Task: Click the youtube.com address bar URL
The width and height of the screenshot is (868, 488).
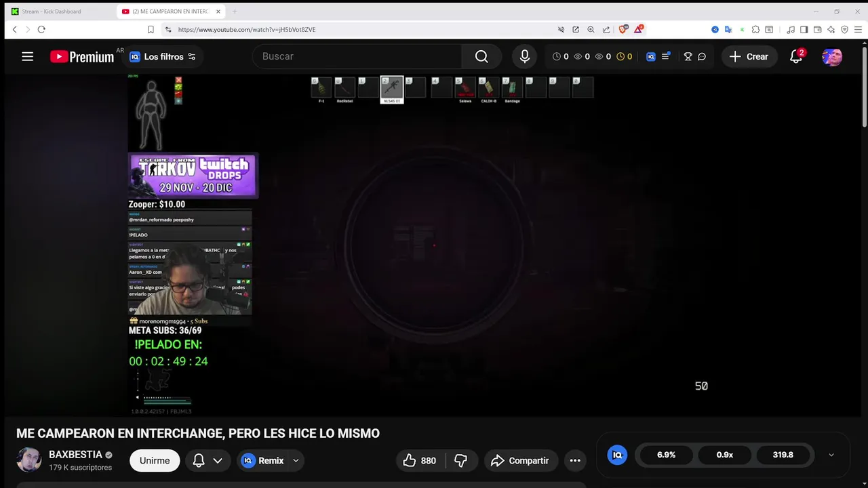Action: 247,30
